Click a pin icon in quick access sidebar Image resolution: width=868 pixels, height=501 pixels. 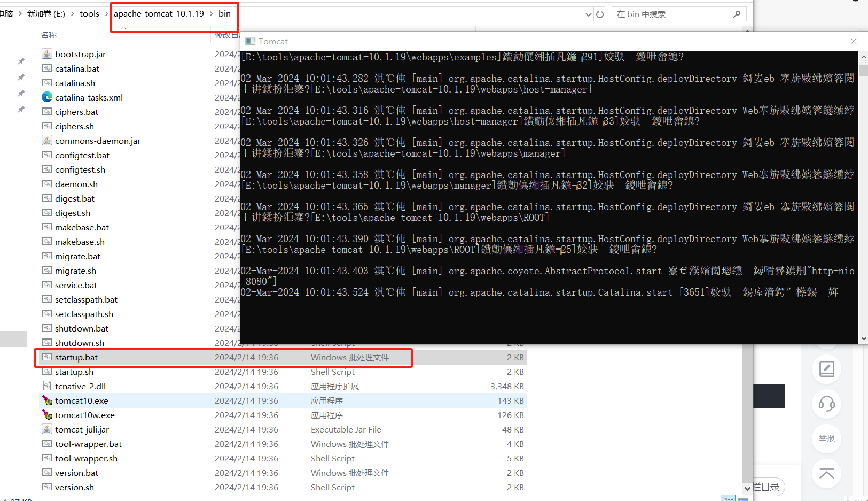21,61
